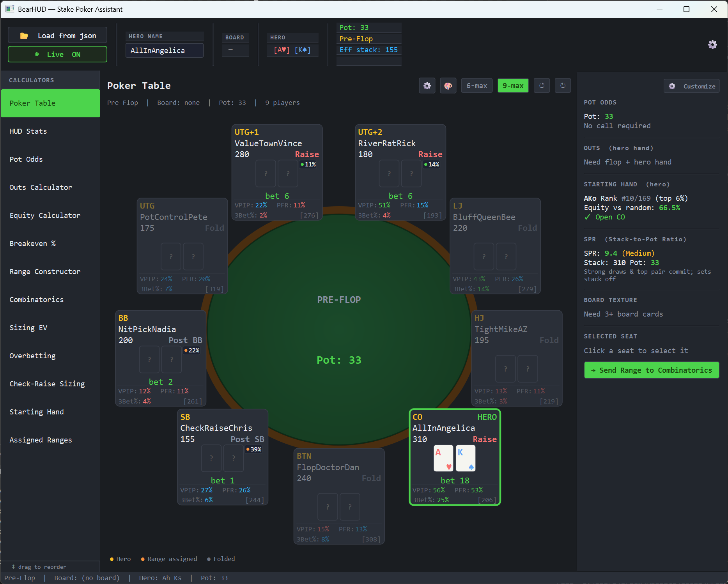Go to Check-Raise Sizing

click(x=50, y=384)
